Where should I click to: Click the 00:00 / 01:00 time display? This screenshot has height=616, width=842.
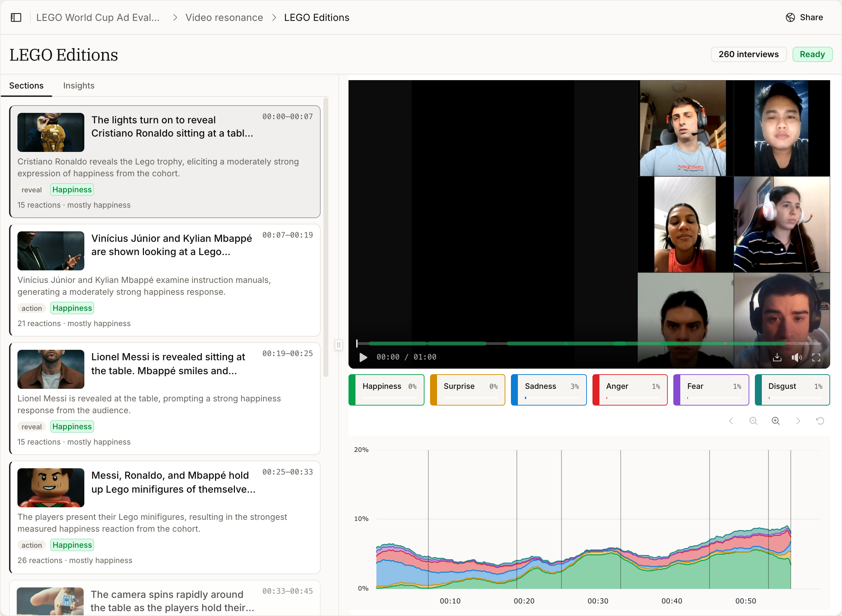click(x=406, y=357)
